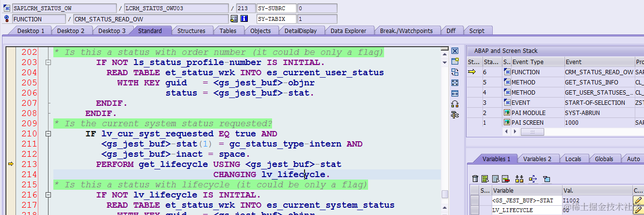Image resolution: width=644 pixels, height=215 pixels.
Task: Click the yellow column layout icon in variables toolbar
Action: click(519, 179)
